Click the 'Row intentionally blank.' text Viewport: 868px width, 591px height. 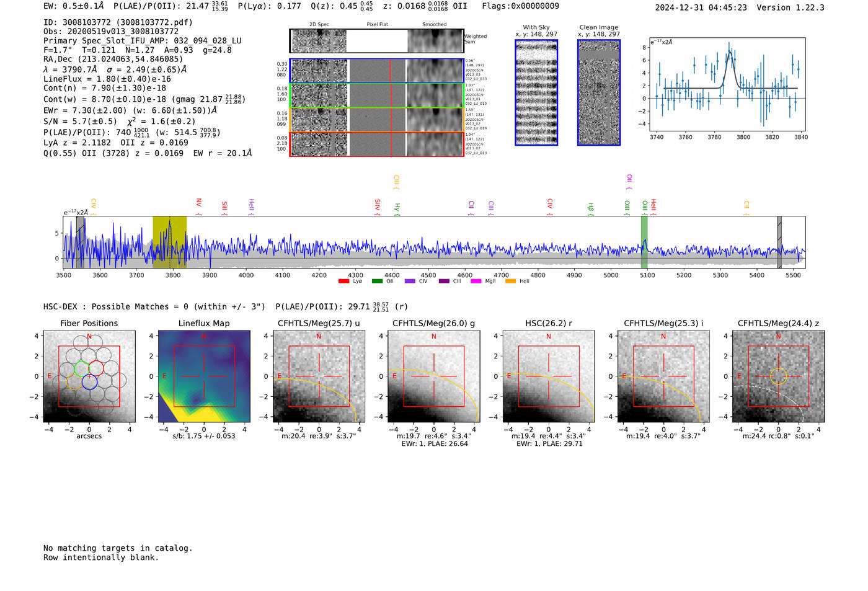click(101, 558)
